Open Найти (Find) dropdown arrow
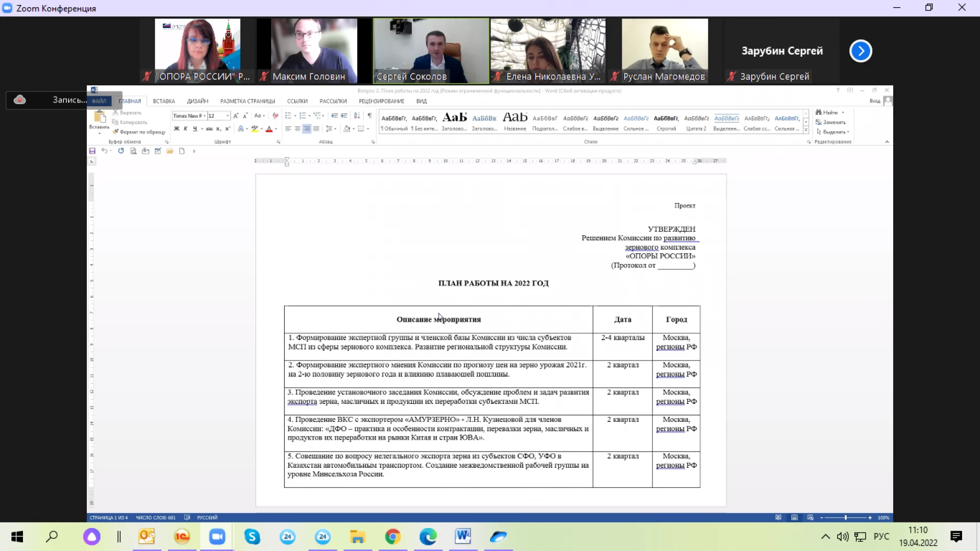 coord(843,112)
